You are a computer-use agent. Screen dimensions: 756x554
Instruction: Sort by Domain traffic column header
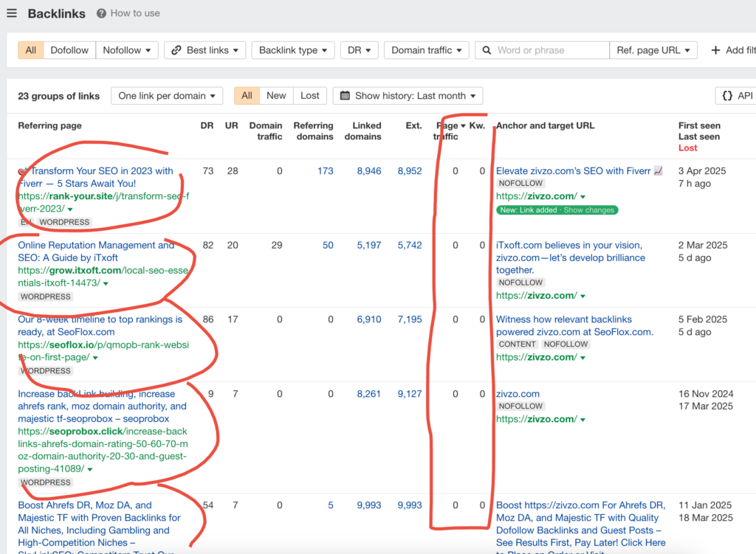pos(266,131)
